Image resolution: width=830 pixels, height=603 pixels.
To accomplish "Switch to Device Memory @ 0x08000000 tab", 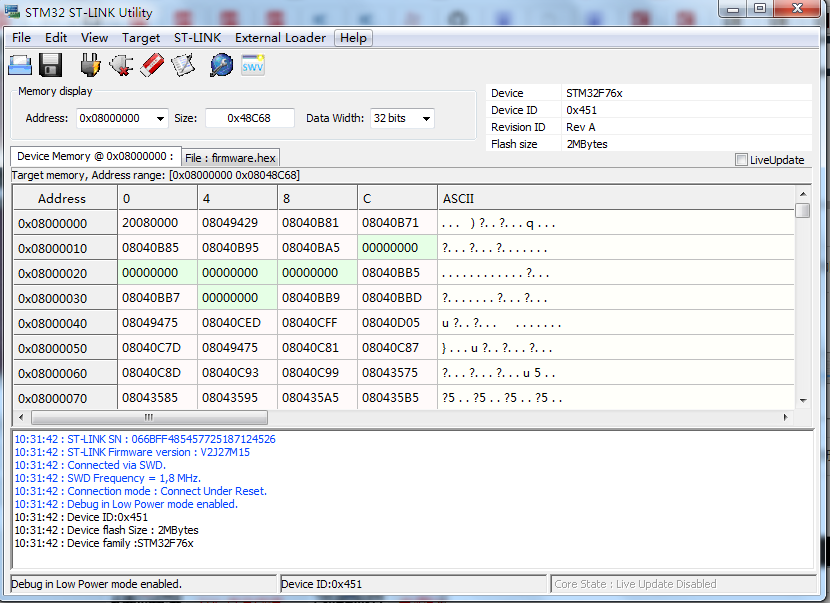I will [x=95, y=156].
